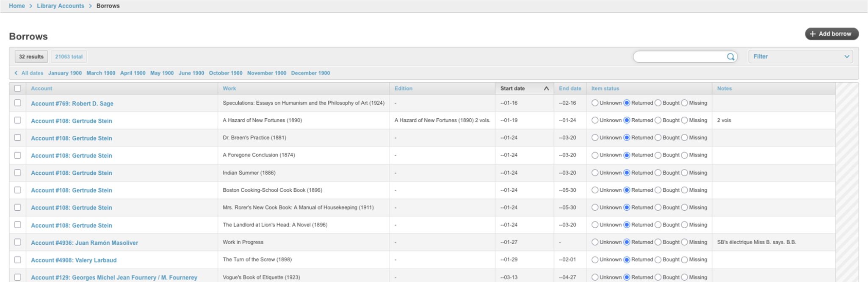Select checkbox for Juan Ramón Masoliver row
The image size is (868, 282).
[x=17, y=242]
